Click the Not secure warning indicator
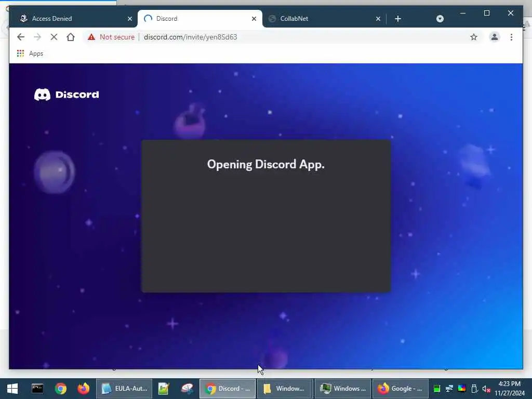The height and width of the screenshot is (399, 532). [x=111, y=37]
